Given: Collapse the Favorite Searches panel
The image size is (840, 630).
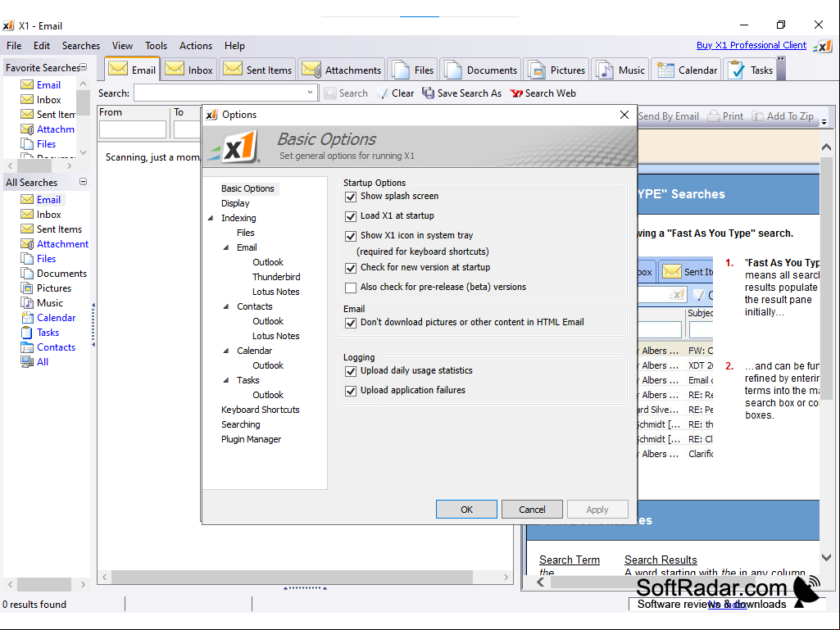Looking at the screenshot, I should pos(84,67).
